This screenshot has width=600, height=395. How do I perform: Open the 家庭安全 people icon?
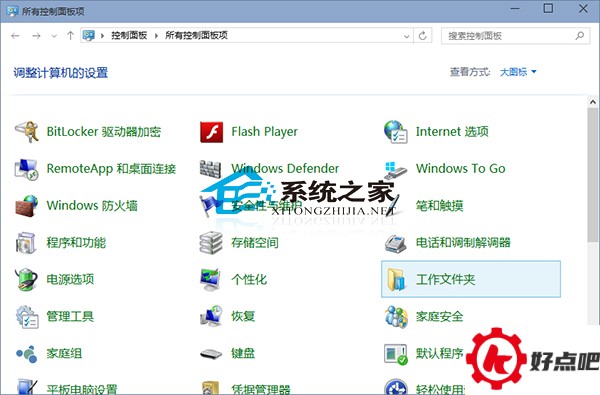pos(396,317)
